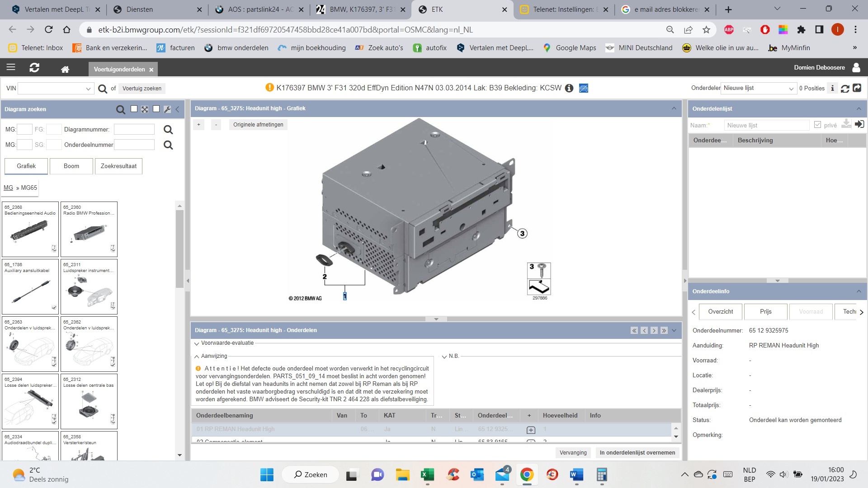Image resolution: width=868 pixels, height=488 pixels.
Task: Click the parts list info 'i' icon
Action: point(833,89)
